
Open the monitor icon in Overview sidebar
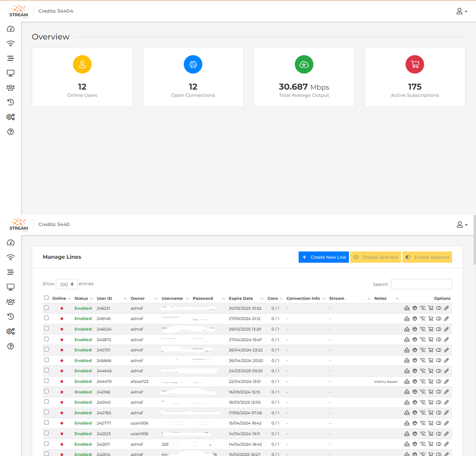[11, 73]
